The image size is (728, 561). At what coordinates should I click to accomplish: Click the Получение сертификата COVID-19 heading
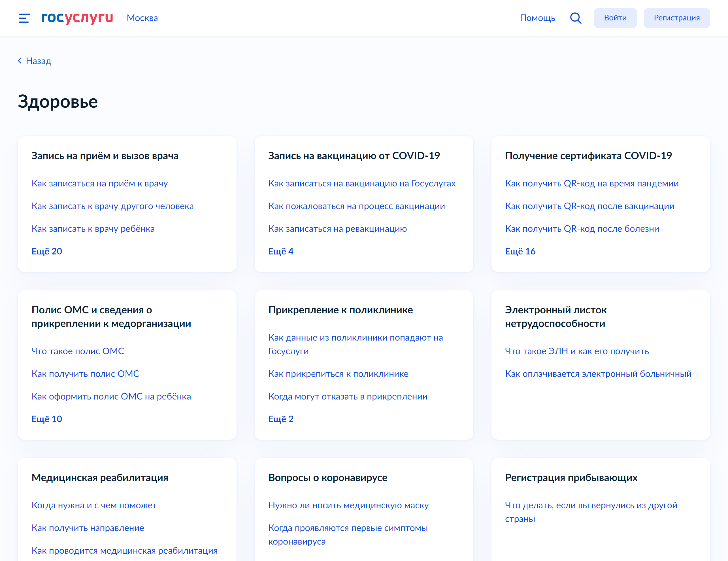[x=588, y=156]
